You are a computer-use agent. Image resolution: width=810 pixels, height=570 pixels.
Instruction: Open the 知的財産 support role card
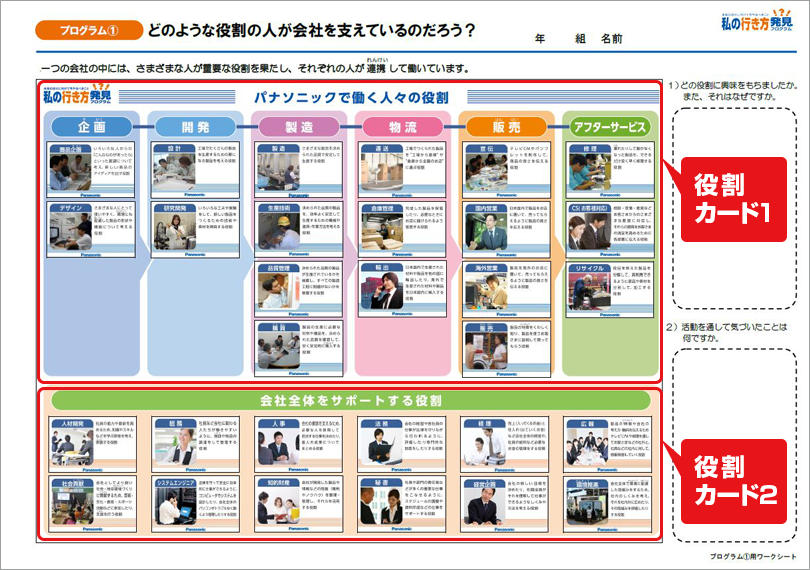[298, 504]
